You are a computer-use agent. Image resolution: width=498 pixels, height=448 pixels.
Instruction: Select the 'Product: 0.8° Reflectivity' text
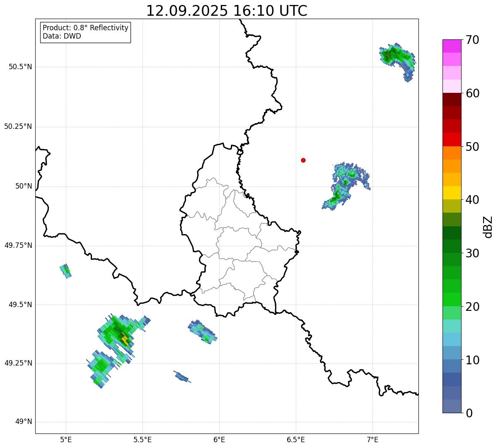click(86, 28)
